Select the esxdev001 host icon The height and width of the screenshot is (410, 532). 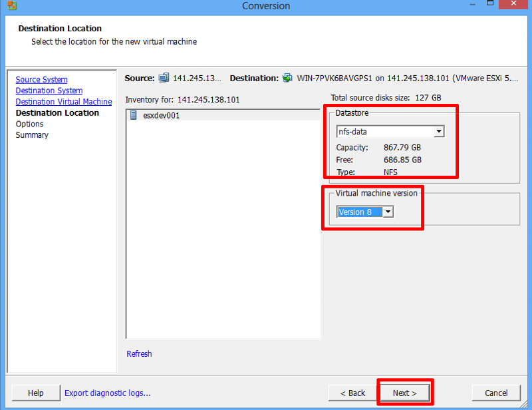click(134, 115)
